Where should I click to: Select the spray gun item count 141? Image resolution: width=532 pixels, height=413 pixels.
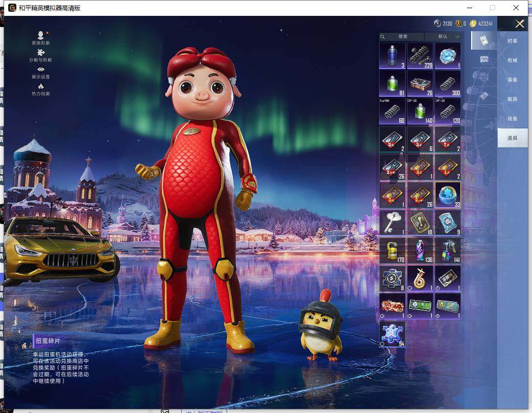tap(448, 250)
